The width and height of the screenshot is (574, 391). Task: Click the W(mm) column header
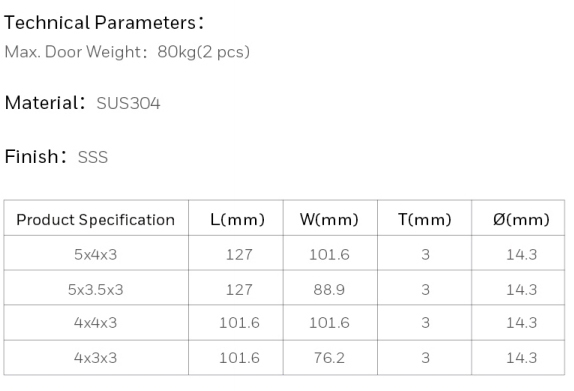click(329, 220)
